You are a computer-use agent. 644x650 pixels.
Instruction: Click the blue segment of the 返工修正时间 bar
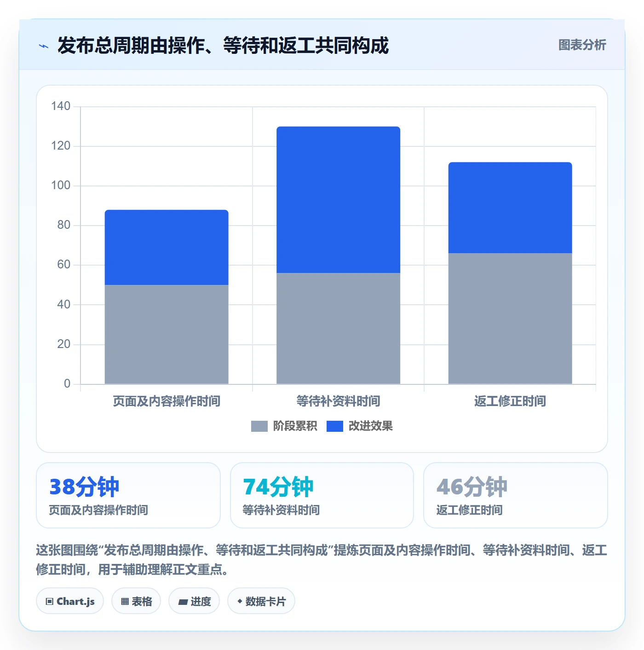(x=510, y=208)
